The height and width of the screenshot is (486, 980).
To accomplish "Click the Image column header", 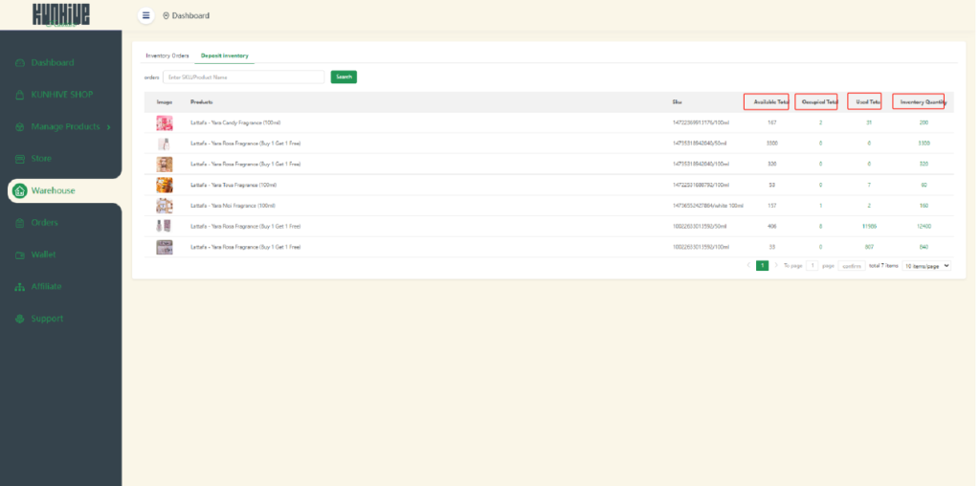I will coord(165,101).
